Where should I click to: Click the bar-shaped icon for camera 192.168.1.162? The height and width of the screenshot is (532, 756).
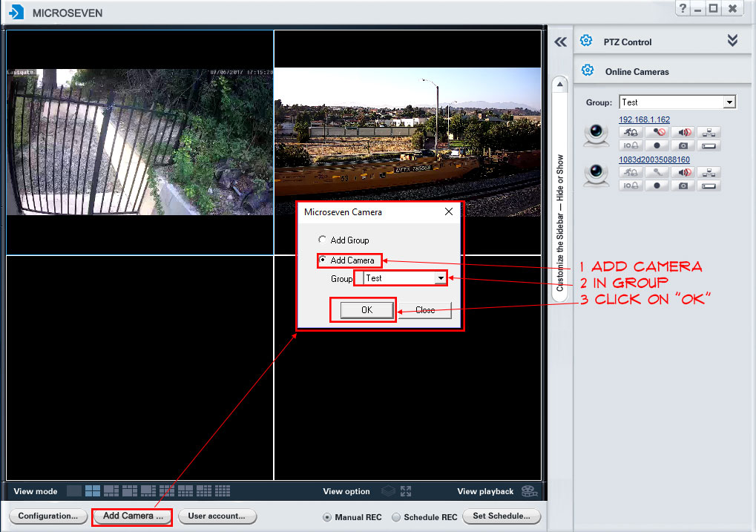(x=709, y=145)
